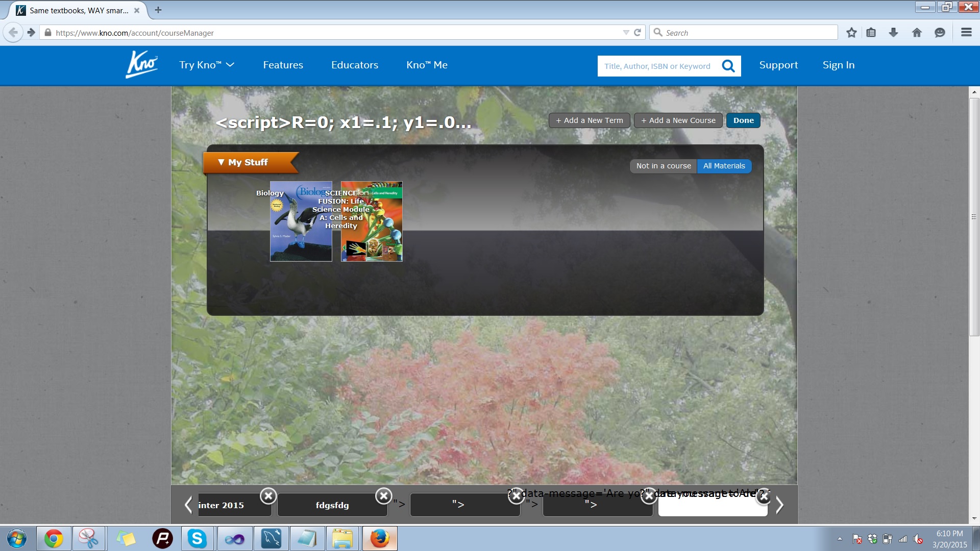Click the Sign In link
Viewport: 980px width, 551px height.
coord(839,65)
